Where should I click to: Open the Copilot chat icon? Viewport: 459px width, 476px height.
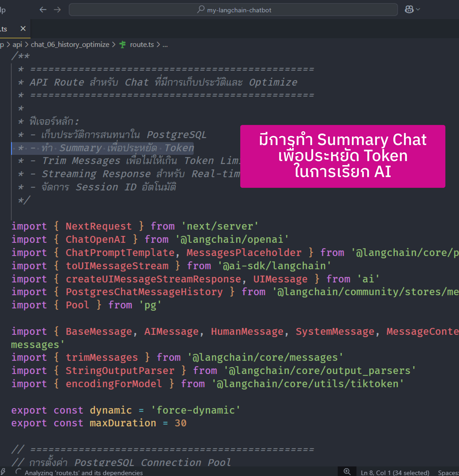click(x=409, y=10)
